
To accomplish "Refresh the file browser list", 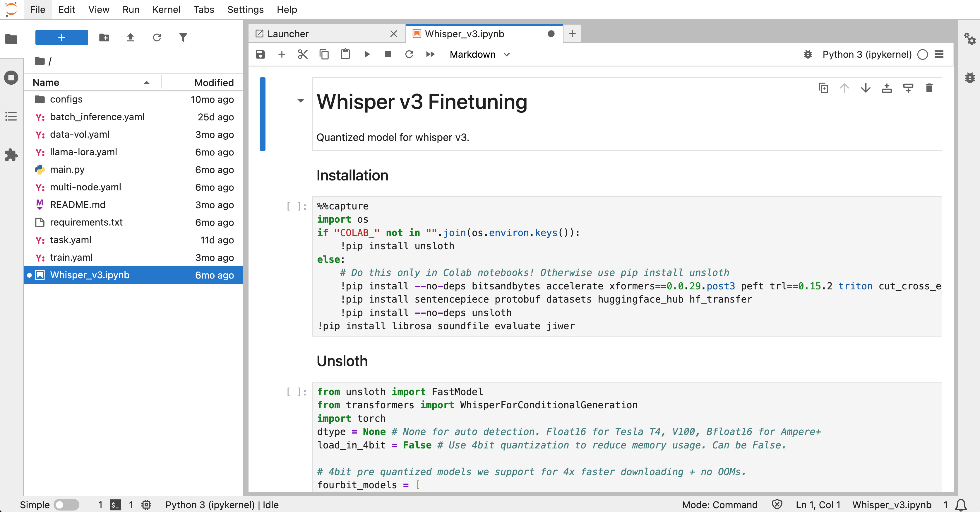I will [157, 37].
